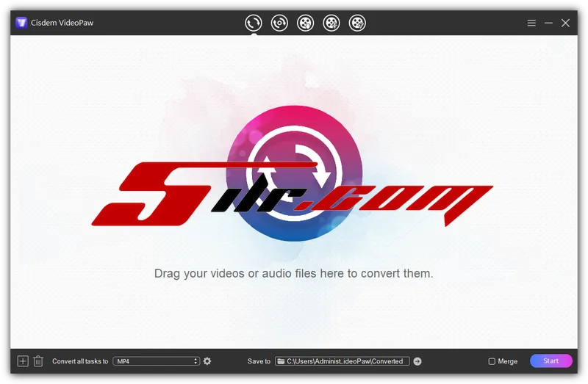The height and width of the screenshot is (384, 588).
Task: Minimize the VideoPaw window
Action: pos(548,23)
